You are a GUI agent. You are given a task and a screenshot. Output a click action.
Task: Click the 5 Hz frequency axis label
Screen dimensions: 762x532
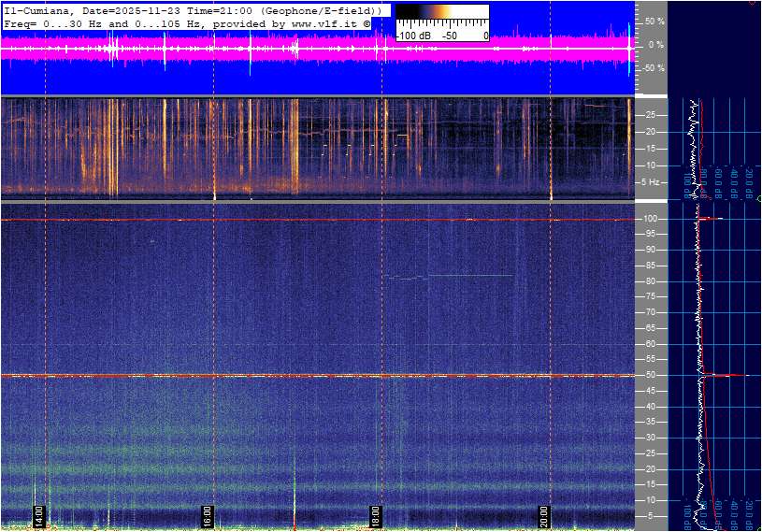pyautogui.click(x=654, y=181)
